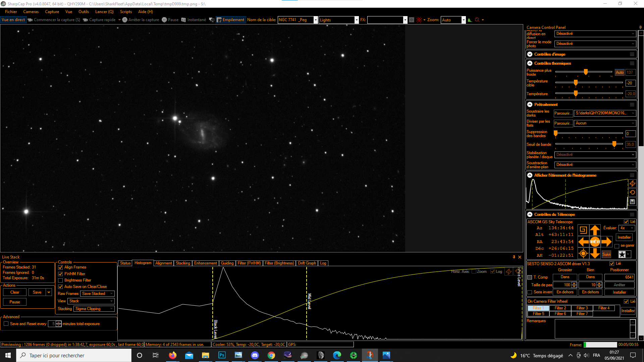Click the Pause capture toolbar icon
The width and height of the screenshot is (644, 362).
pos(164,20)
